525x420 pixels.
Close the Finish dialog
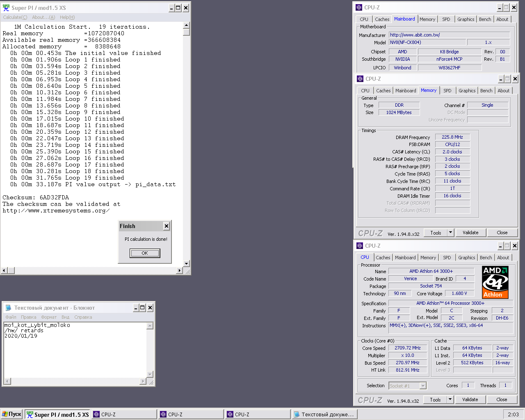coord(167,226)
